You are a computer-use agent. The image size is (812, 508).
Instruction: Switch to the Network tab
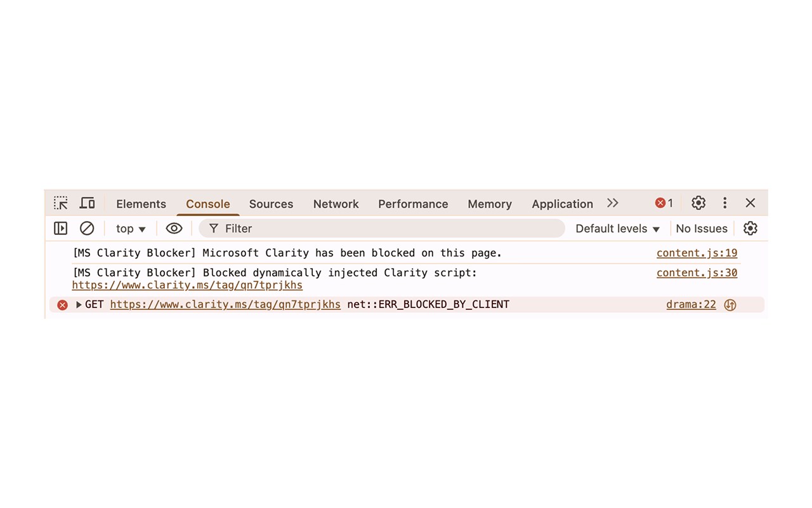tap(336, 204)
